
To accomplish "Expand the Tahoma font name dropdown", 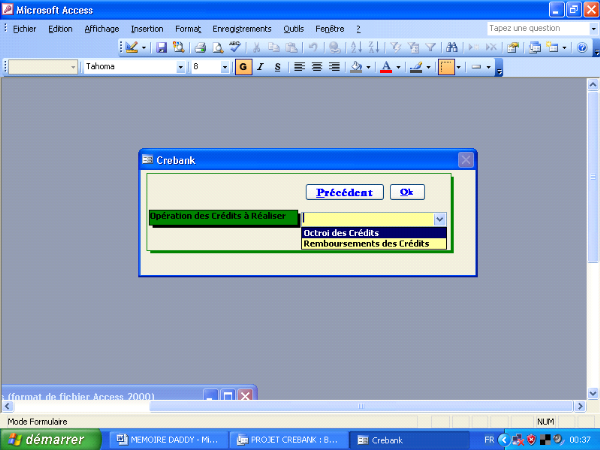I will (181, 67).
